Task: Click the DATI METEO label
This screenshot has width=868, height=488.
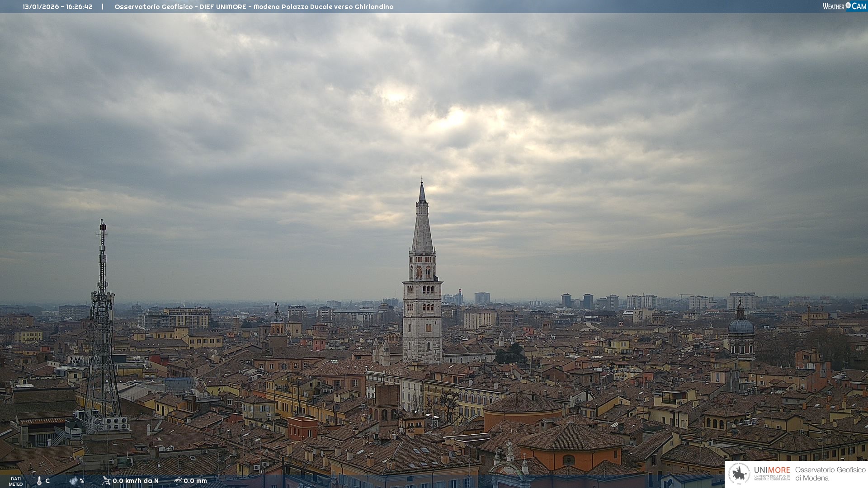Action: point(16,481)
